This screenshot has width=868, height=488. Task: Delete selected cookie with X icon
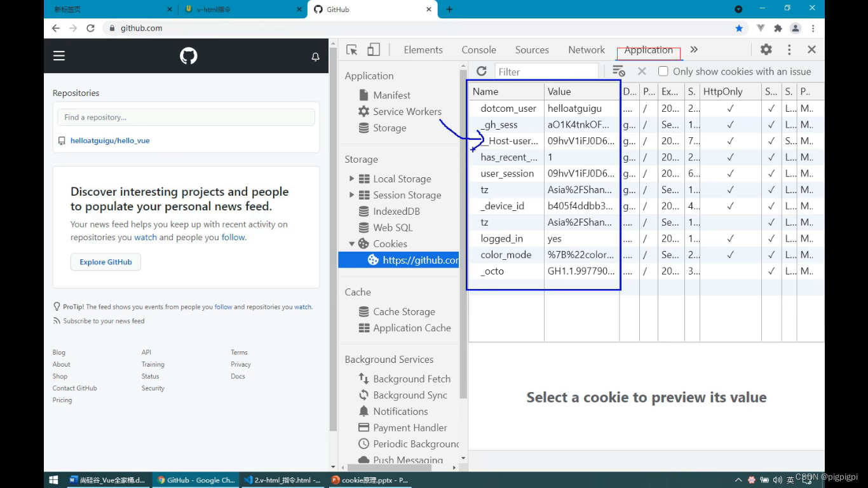click(x=642, y=71)
